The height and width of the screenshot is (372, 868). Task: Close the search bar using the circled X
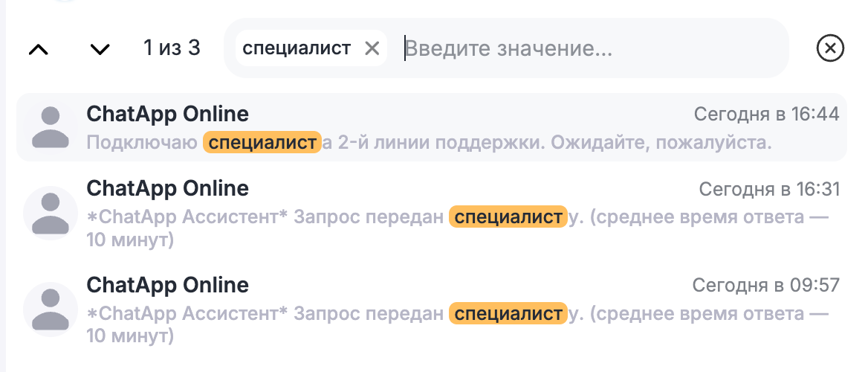click(830, 48)
